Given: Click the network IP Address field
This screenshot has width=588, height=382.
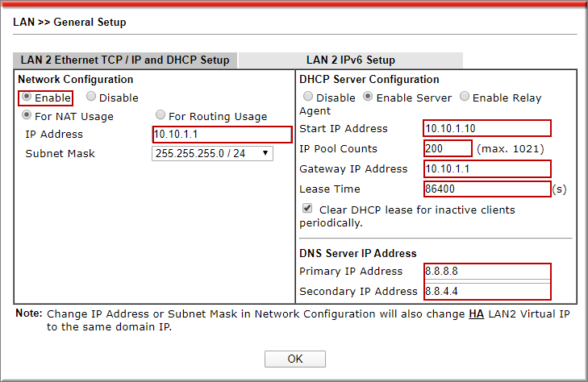Looking at the screenshot, I should pyautogui.click(x=222, y=135).
